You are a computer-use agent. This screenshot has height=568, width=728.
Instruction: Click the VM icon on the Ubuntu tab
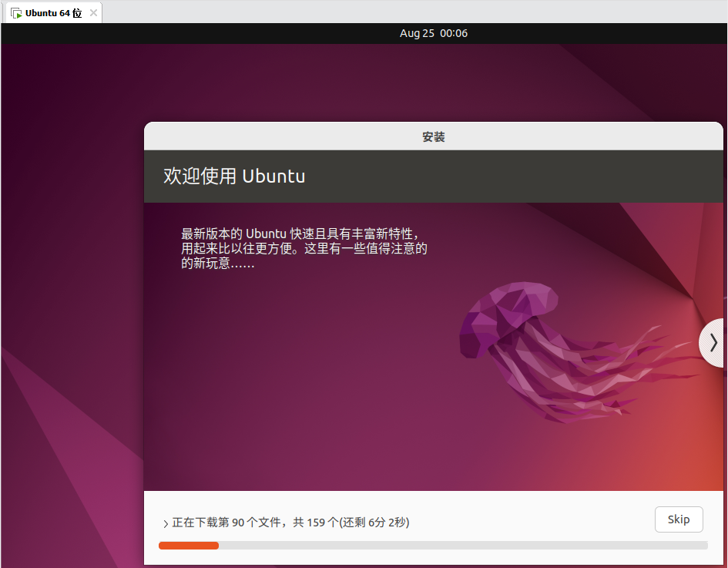coord(16,13)
